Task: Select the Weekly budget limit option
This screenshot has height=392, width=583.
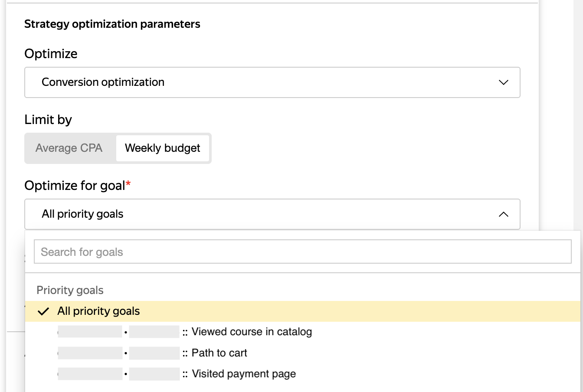Action: (x=163, y=148)
